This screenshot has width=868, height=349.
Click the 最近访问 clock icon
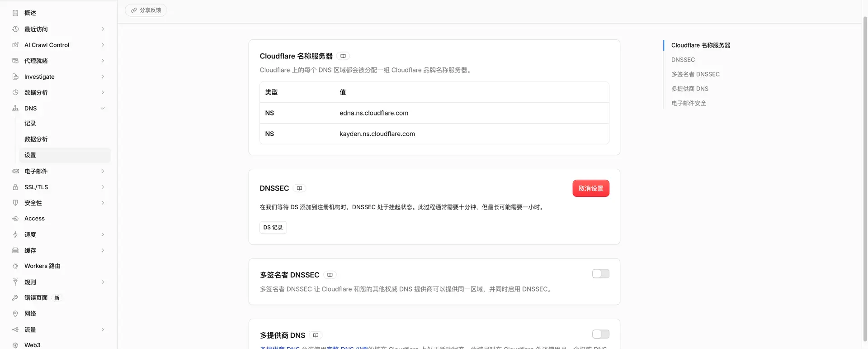(15, 29)
